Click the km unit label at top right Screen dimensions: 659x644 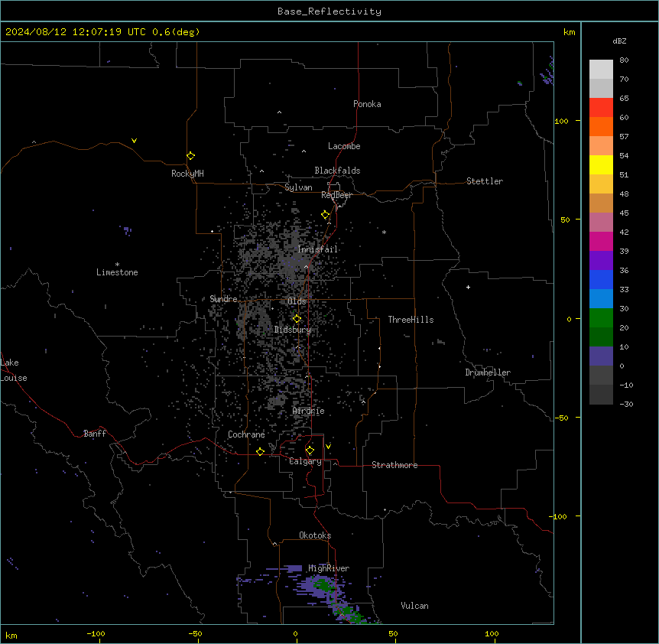[570, 32]
